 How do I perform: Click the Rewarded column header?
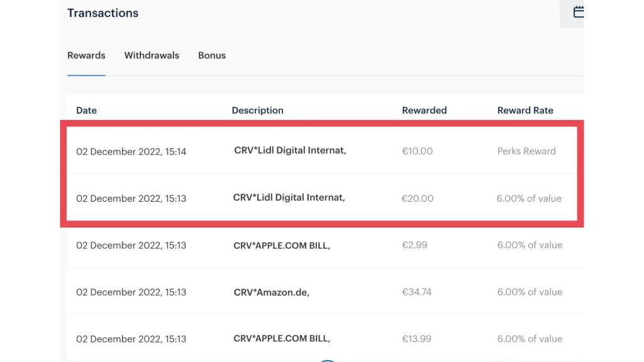[x=424, y=110]
